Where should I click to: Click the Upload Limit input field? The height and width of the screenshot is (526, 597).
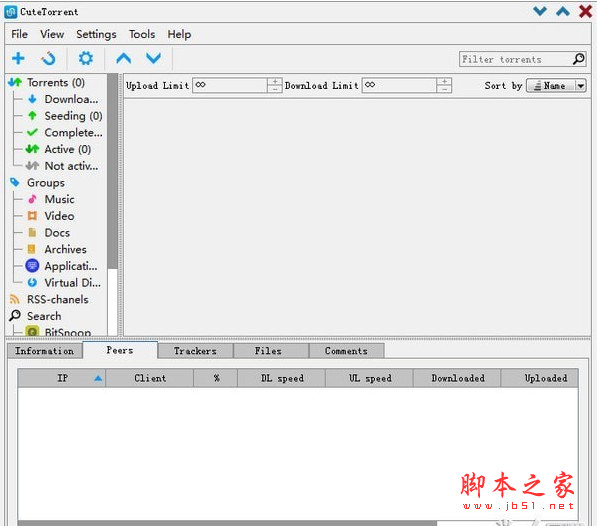[230, 85]
